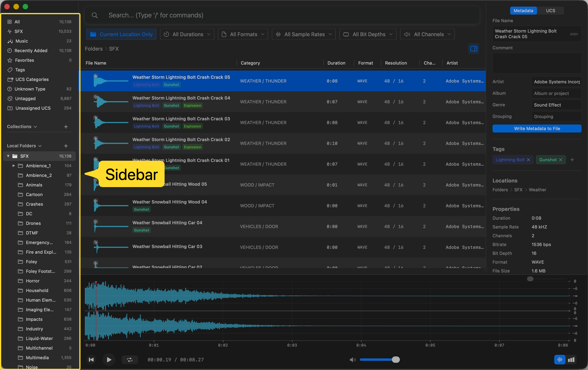The width and height of the screenshot is (588, 370).
Task: Switch to waveform view icon
Action: pyautogui.click(x=560, y=359)
